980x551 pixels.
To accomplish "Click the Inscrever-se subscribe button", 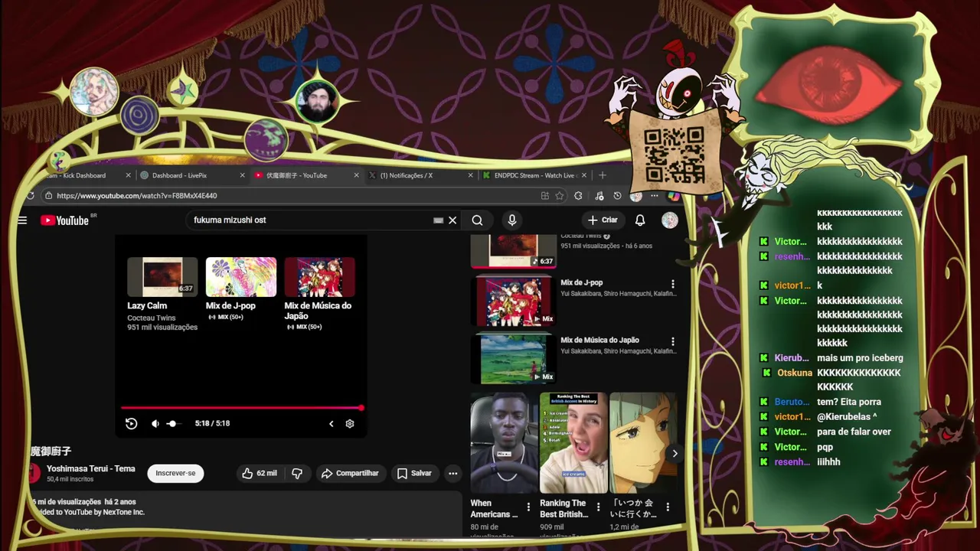I will (175, 473).
